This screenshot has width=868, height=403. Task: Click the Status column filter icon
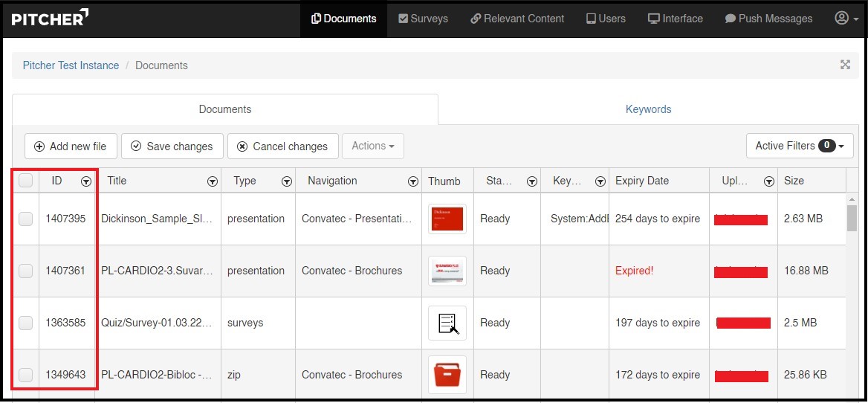point(532,181)
